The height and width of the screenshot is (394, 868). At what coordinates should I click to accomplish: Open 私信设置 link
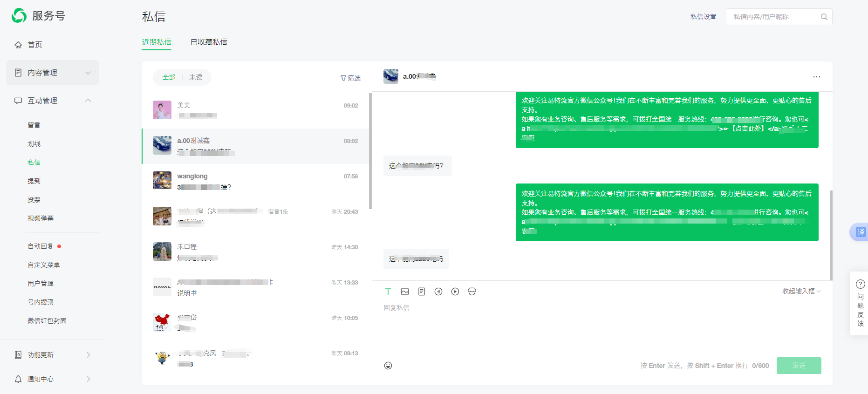[704, 17]
